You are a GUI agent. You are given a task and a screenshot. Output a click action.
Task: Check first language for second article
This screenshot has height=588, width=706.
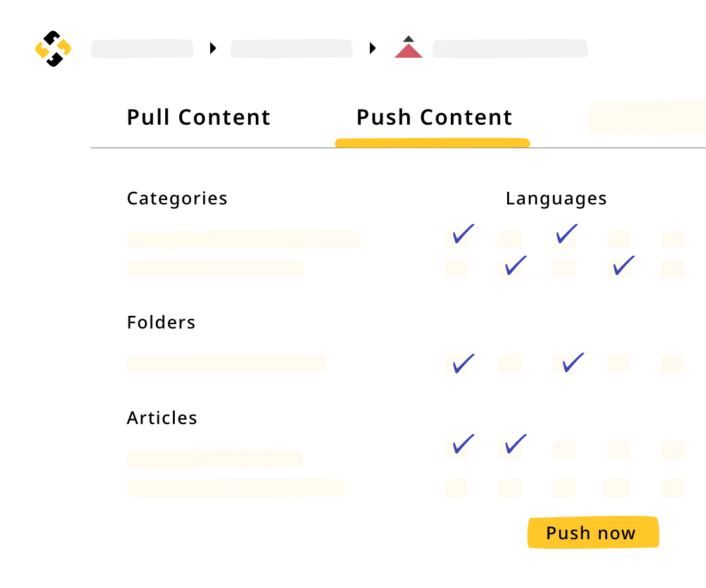(x=456, y=488)
